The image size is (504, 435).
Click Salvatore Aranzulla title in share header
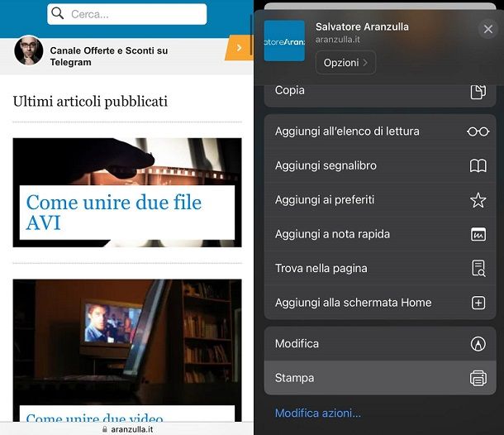(x=362, y=26)
